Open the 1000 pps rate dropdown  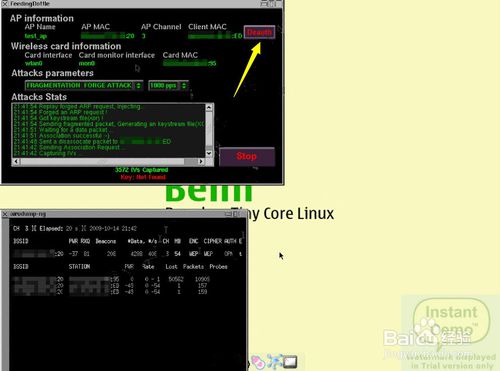[168, 86]
